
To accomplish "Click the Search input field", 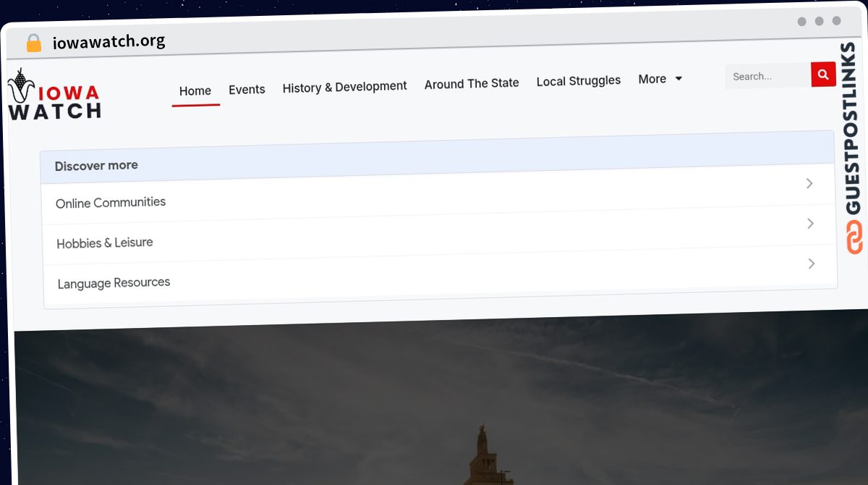I will [x=768, y=76].
